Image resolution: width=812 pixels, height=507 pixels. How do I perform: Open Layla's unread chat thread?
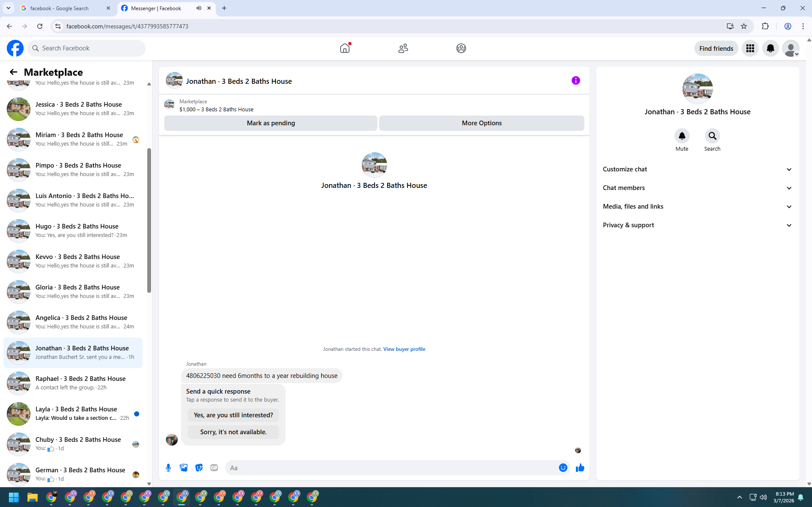click(x=73, y=413)
